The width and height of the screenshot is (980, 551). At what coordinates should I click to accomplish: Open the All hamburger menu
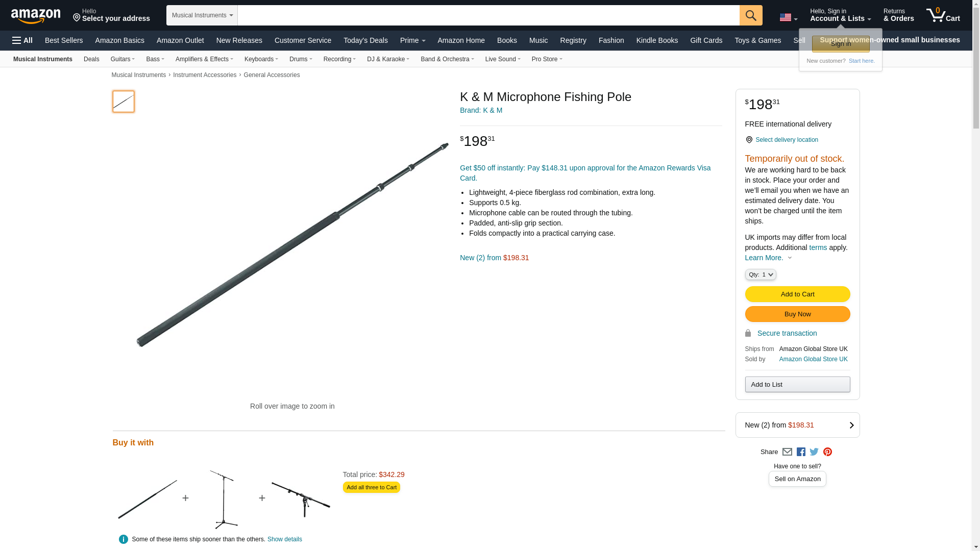22,40
